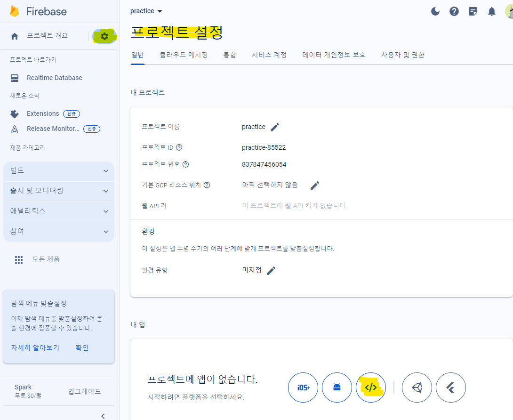Click the Extensions puzzle icon
The width and height of the screenshot is (513, 420).
(15, 113)
